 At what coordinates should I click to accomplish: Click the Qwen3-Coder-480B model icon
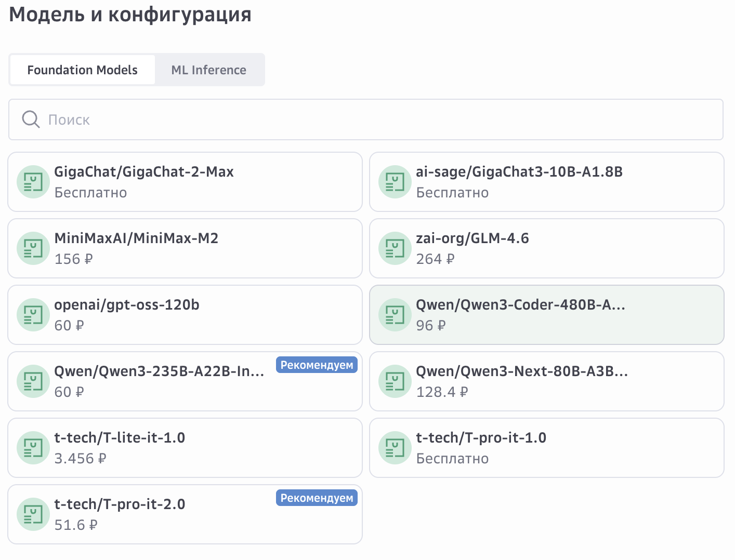(x=395, y=315)
